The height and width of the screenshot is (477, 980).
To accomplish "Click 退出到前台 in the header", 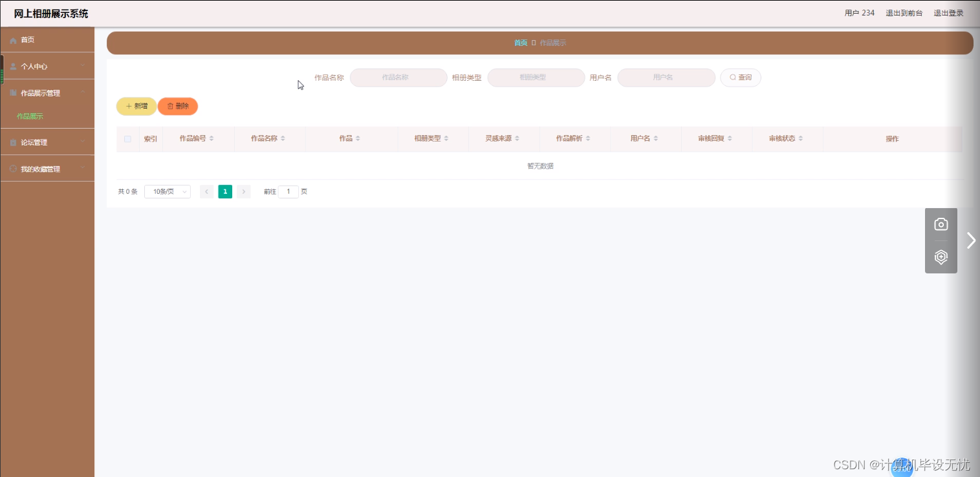I will pyautogui.click(x=904, y=13).
